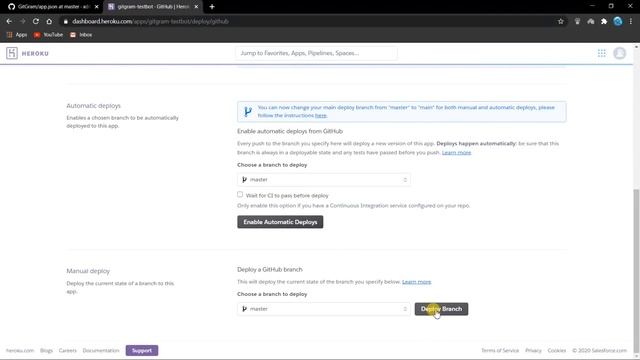
Task: Open the Heroku account avatar menu
Action: (x=619, y=53)
